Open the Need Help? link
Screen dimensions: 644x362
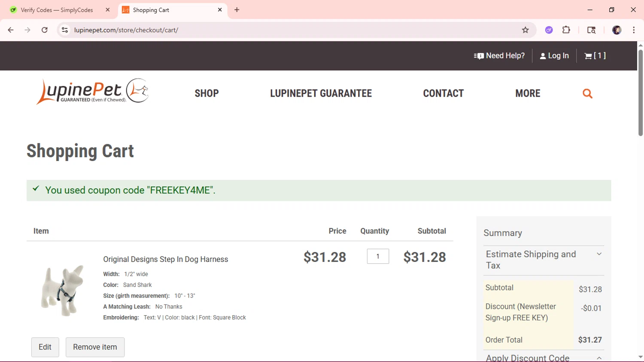[x=499, y=56]
